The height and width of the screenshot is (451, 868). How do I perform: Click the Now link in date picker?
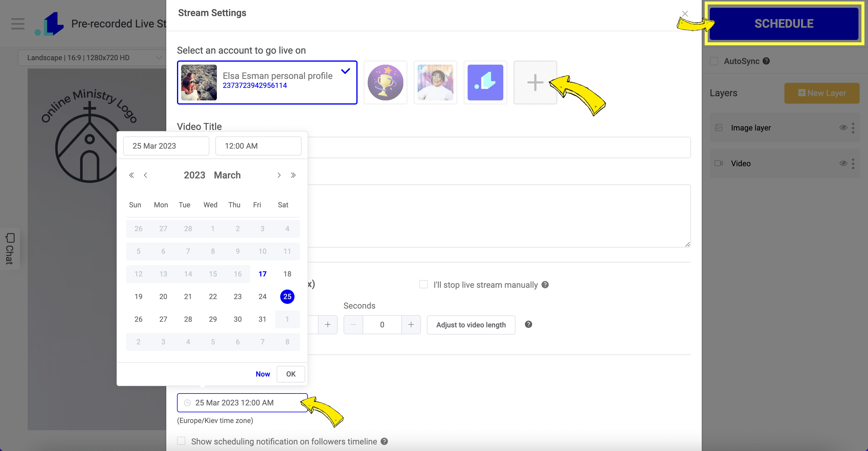click(x=262, y=374)
